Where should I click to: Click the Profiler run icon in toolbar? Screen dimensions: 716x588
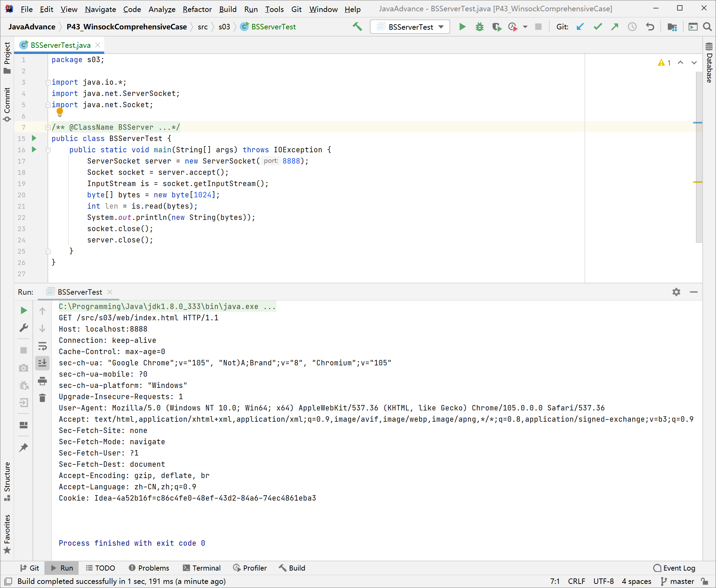click(513, 27)
